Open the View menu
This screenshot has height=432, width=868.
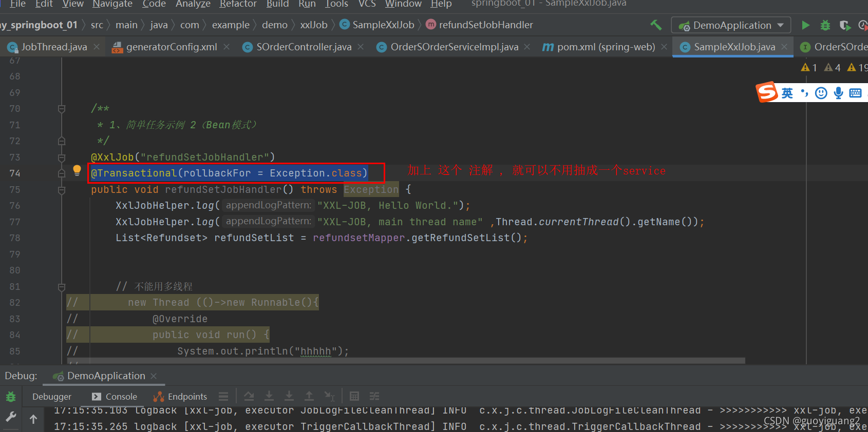pyautogui.click(x=73, y=4)
